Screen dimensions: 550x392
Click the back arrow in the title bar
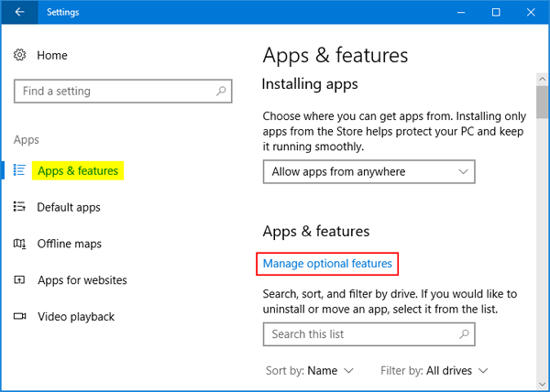point(20,13)
